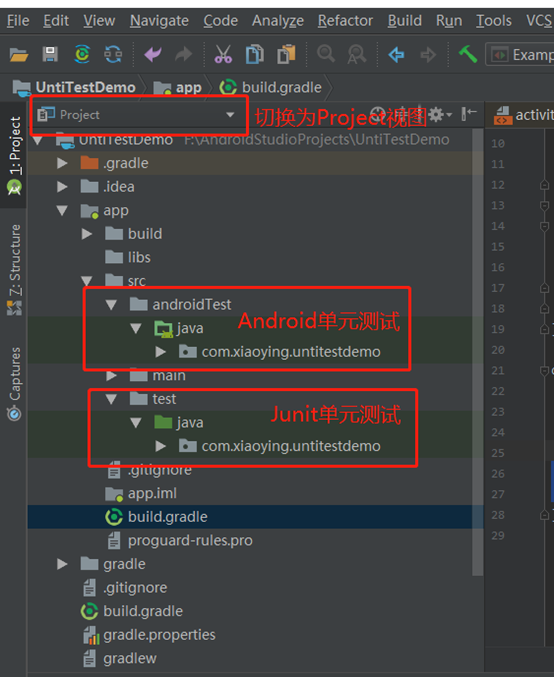Click the Find magnifier icon
This screenshot has height=677, width=554.
coord(326,54)
